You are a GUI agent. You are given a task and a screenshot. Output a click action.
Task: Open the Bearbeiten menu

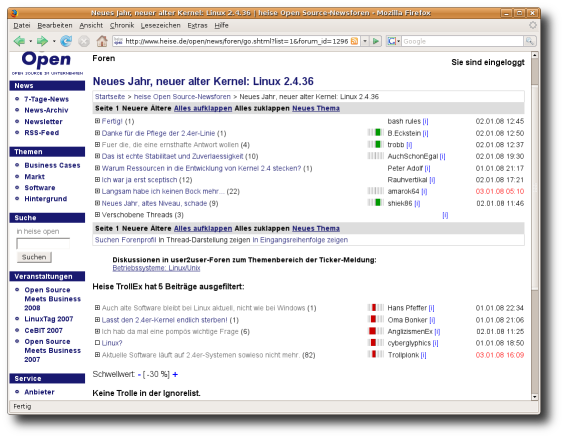(55, 26)
